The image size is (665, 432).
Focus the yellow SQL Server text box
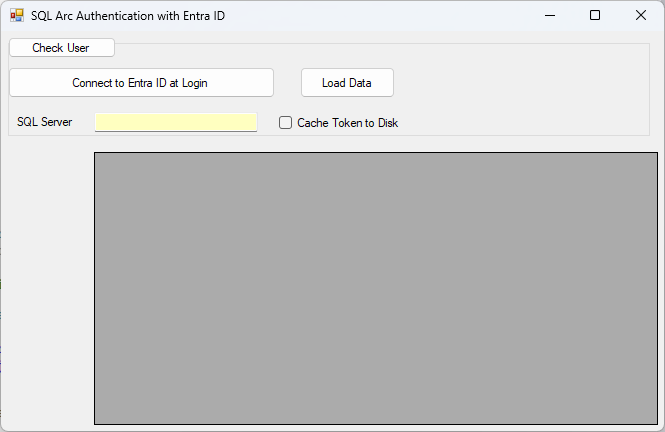coord(176,122)
